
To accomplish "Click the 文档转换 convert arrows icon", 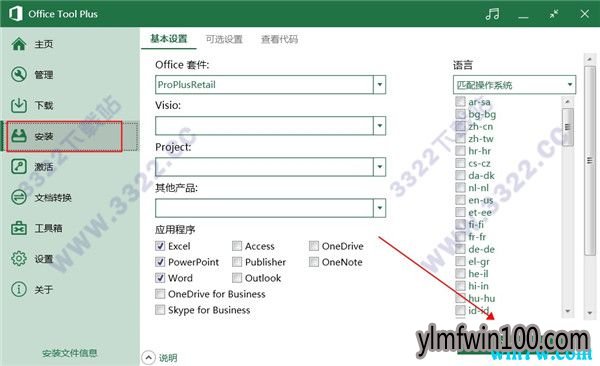I will pyautogui.click(x=19, y=198).
